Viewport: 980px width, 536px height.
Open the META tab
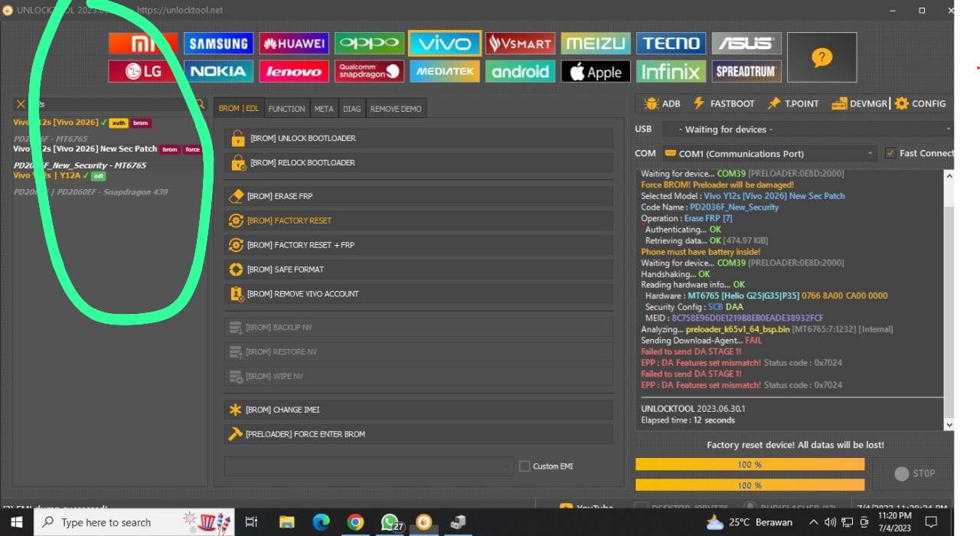coord(324,109)
